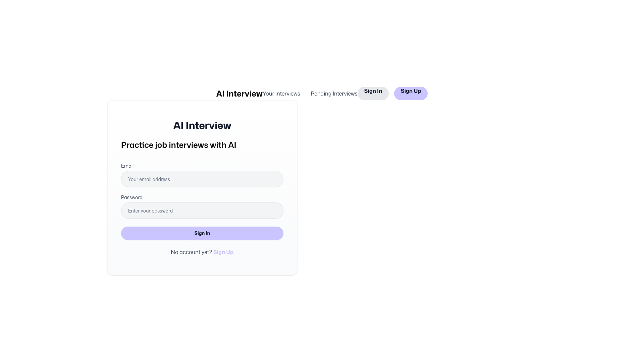Click the Sign In label on the purple form button
644x362 pixels.
[202, 233]
